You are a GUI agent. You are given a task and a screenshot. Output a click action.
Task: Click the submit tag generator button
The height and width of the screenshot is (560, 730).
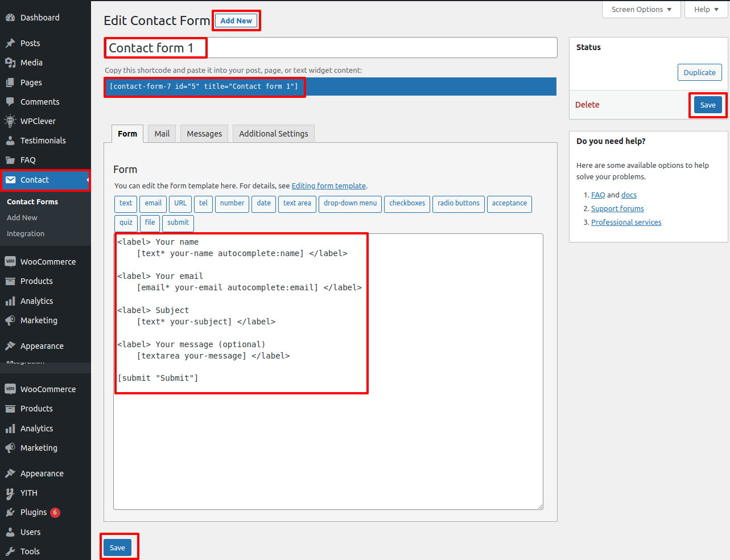[x=178, y=223]
